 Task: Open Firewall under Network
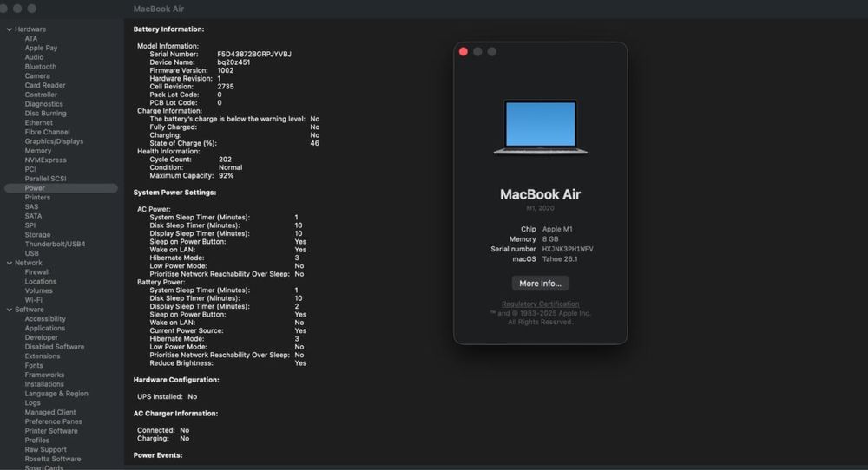tap(37, 272)
